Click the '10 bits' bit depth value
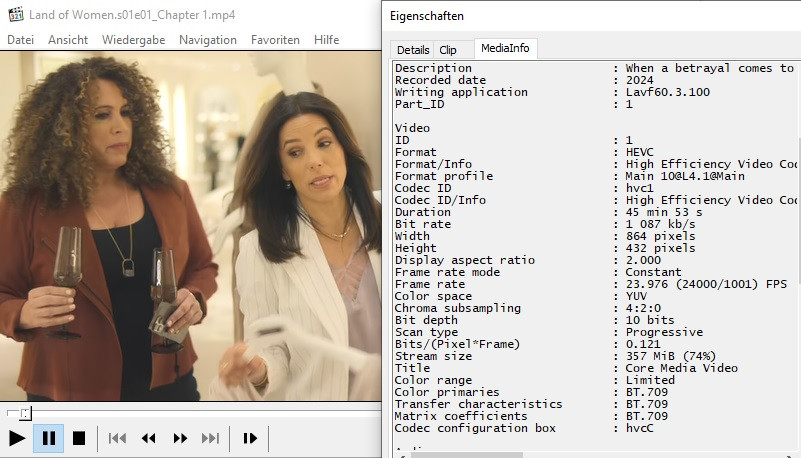 pyautogui.click(x=650, y=320)
